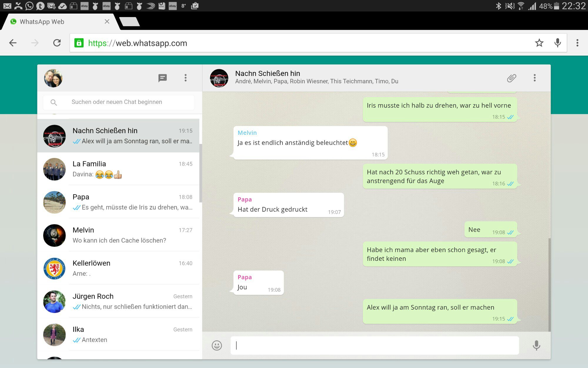Click the search magnifier icon
The width and height of the screenshot is (588, 368).
(x=54, y=102)
